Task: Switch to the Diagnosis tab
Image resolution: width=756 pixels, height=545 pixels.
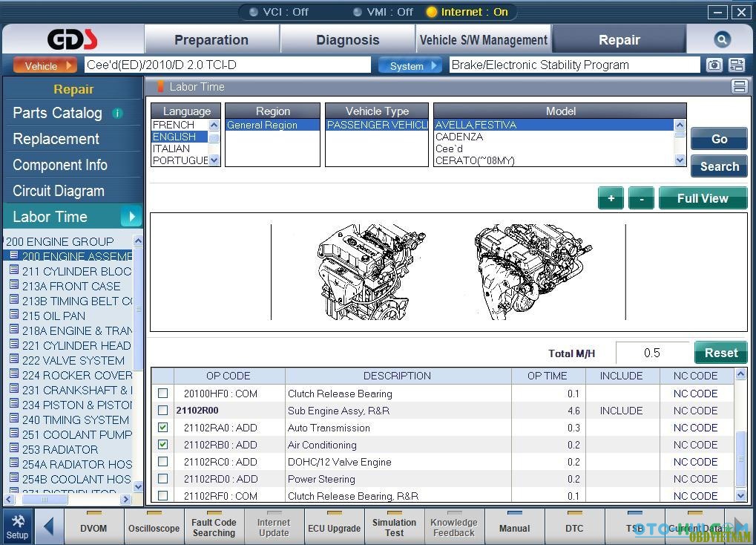Action: (348, 40)
